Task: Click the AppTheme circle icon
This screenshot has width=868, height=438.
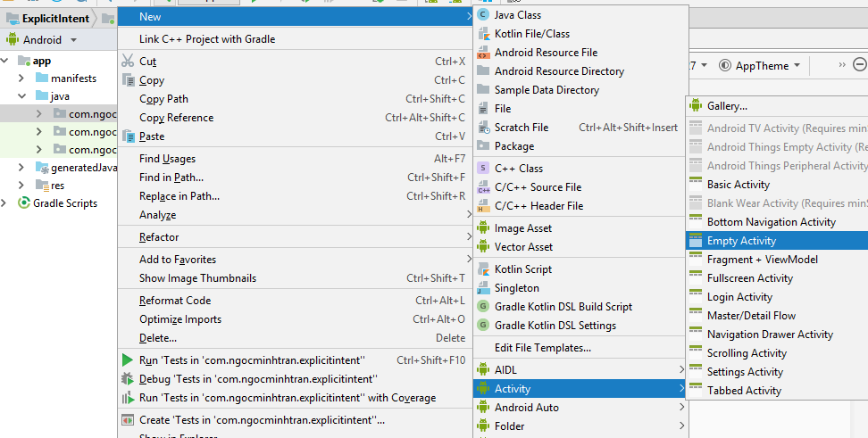Action: click(724, 65)
